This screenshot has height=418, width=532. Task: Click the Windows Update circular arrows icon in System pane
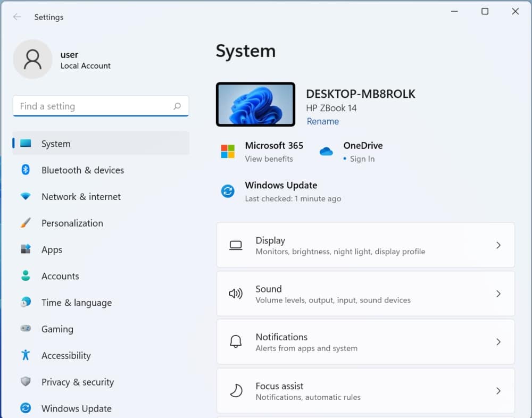tap(228, 191)
